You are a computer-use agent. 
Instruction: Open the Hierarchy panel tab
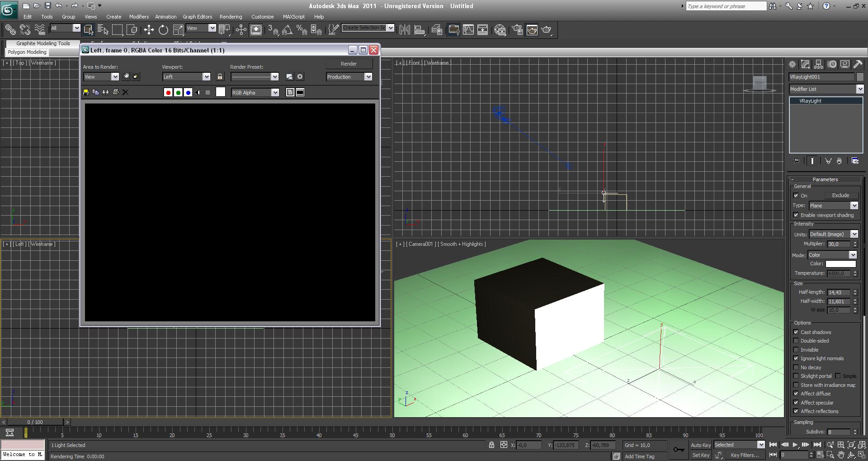[x=819, y=64]
